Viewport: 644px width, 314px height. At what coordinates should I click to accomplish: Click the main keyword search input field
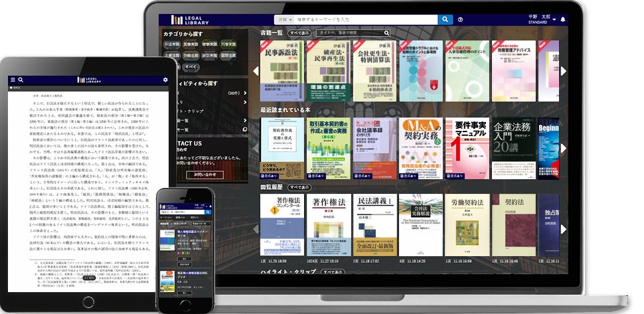click(366, 19)
